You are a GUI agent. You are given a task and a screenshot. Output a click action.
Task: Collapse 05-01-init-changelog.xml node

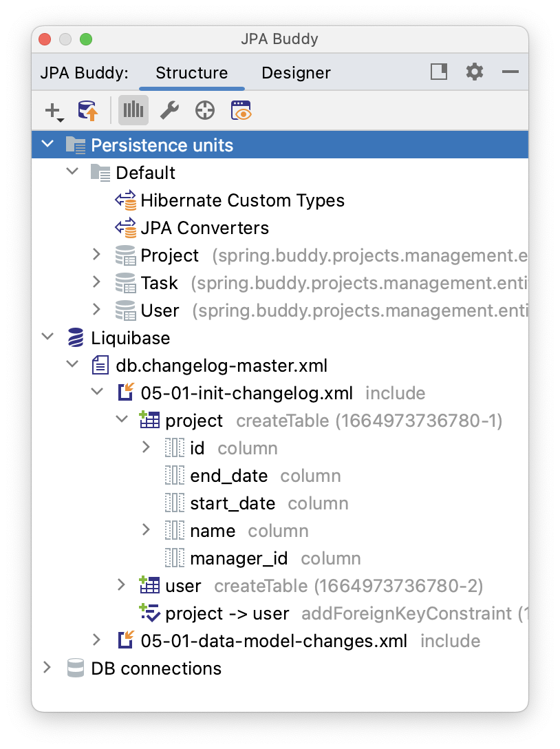[97, 392]
